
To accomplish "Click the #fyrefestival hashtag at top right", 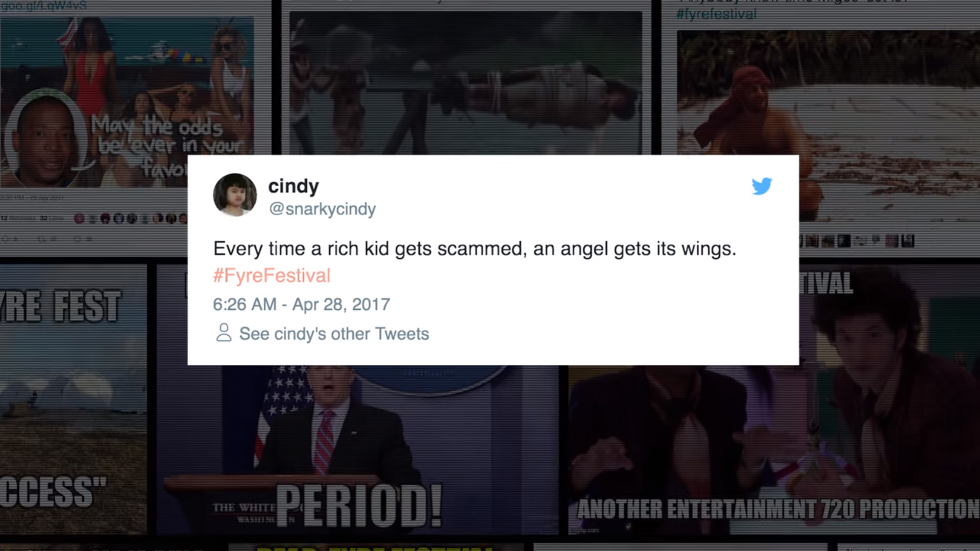I will [x=716, y=14].
